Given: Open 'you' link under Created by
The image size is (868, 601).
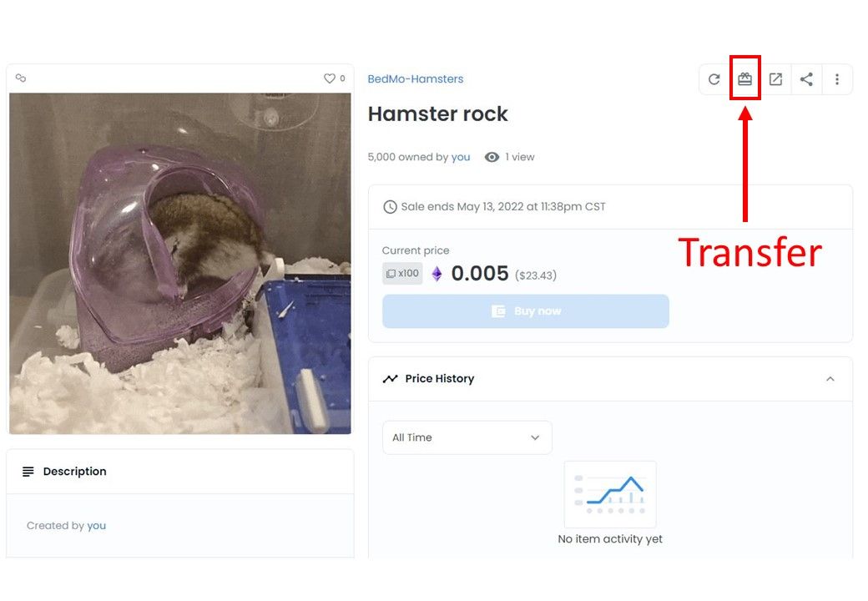Looking at the screenshot, I should point(96,526).
